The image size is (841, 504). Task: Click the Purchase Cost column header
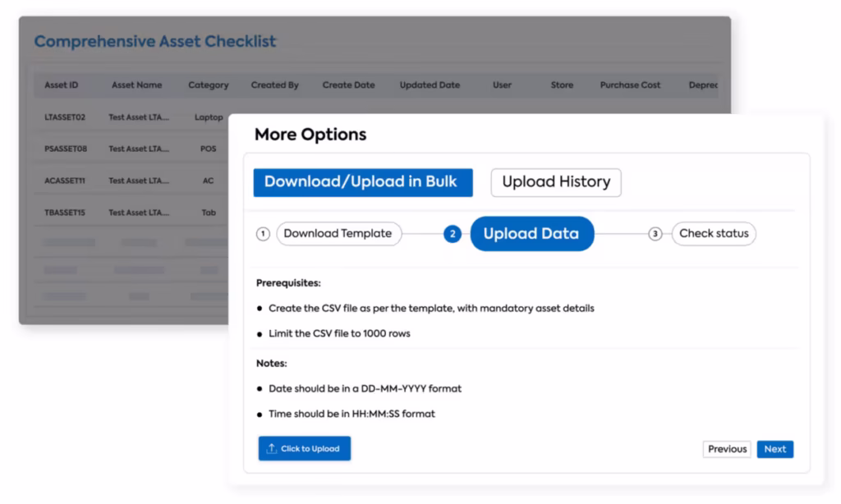pos(630,85)
